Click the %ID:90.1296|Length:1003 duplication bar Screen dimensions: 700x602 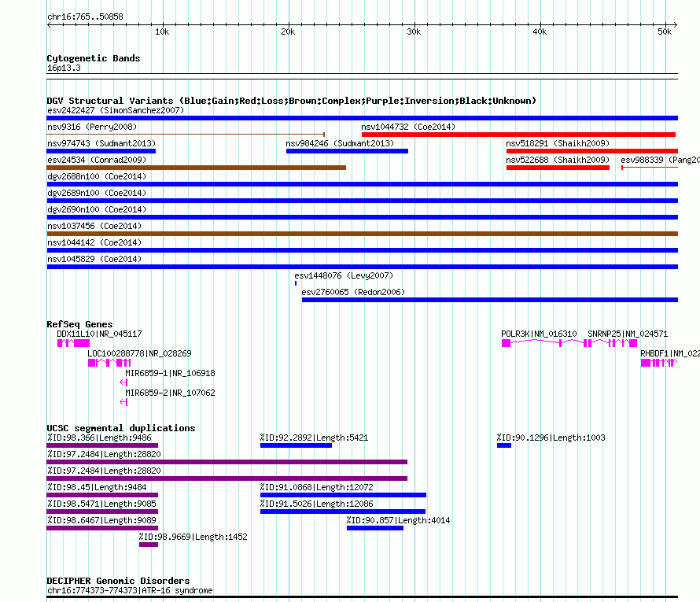pyautogui.click(x=504, y=445)
